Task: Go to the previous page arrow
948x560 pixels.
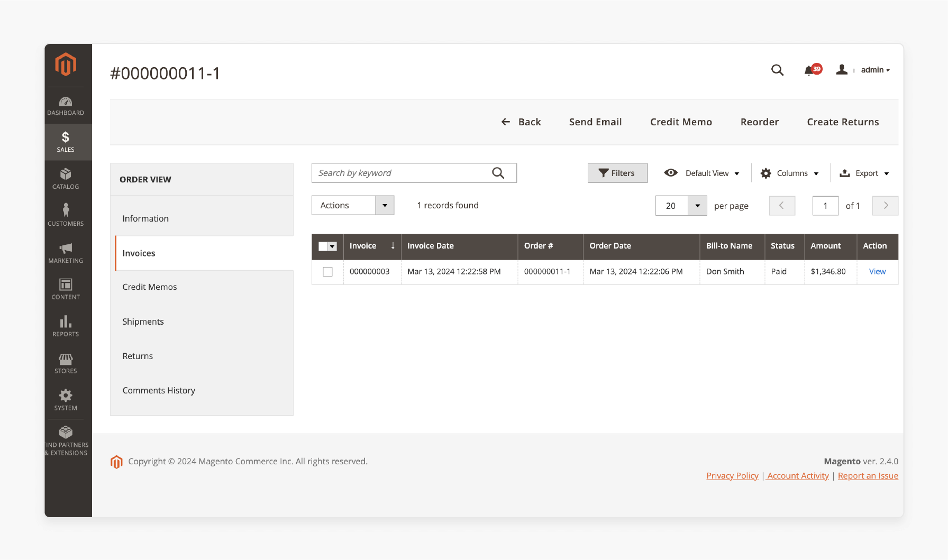Action: pos(782,206)
